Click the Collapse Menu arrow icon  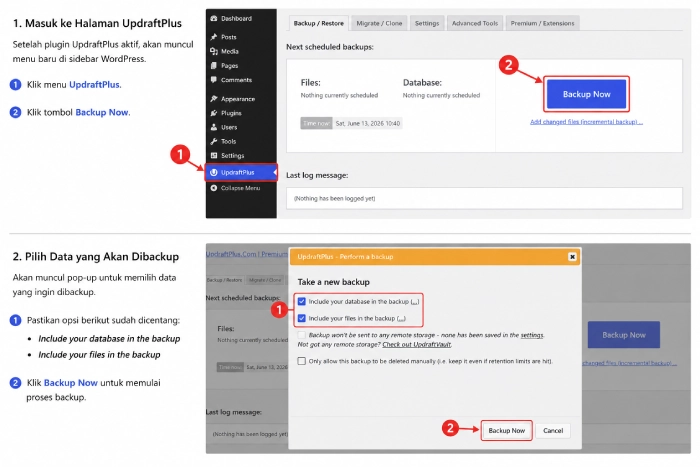[214, 188]
